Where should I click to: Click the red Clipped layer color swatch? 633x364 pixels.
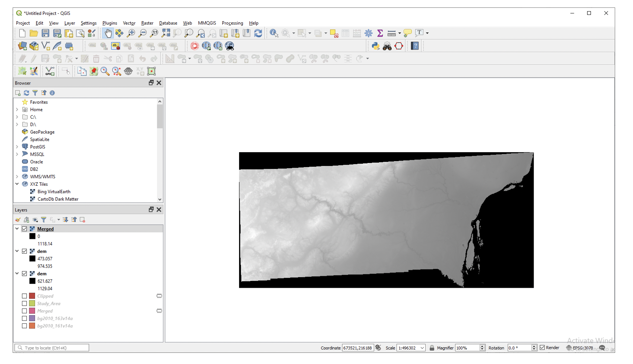pyautogui.click(x=32, y=296)
